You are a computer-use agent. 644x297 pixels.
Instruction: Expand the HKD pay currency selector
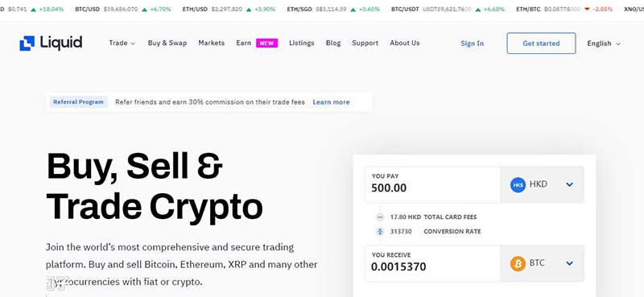click(569, 185)
